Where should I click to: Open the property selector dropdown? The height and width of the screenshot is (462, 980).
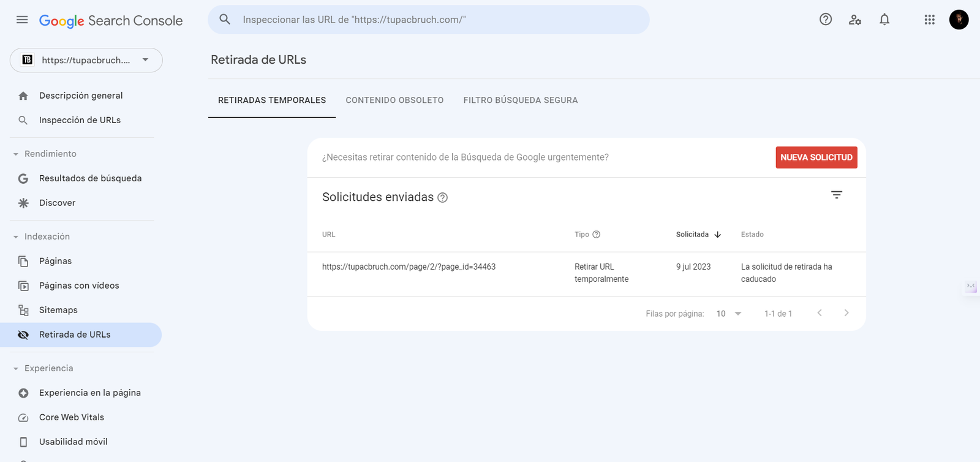point(86,60)
